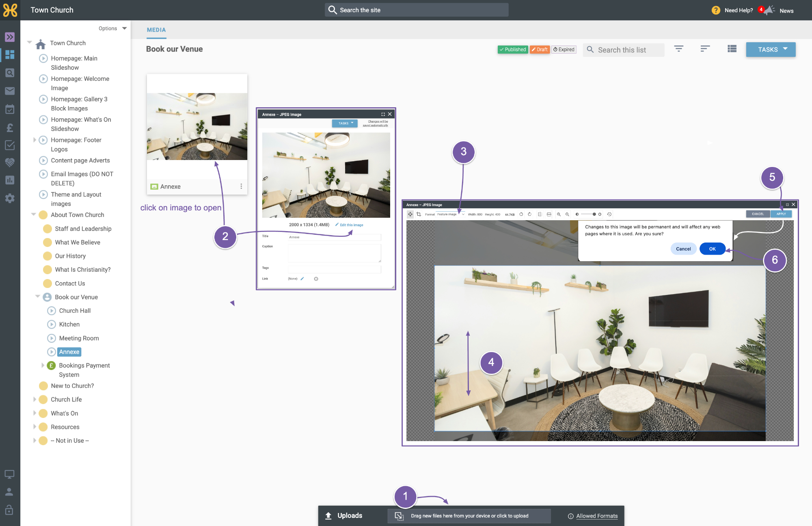Click the drag-or-click upload area
The image size is (812, 526).
(x=469, y=516)
